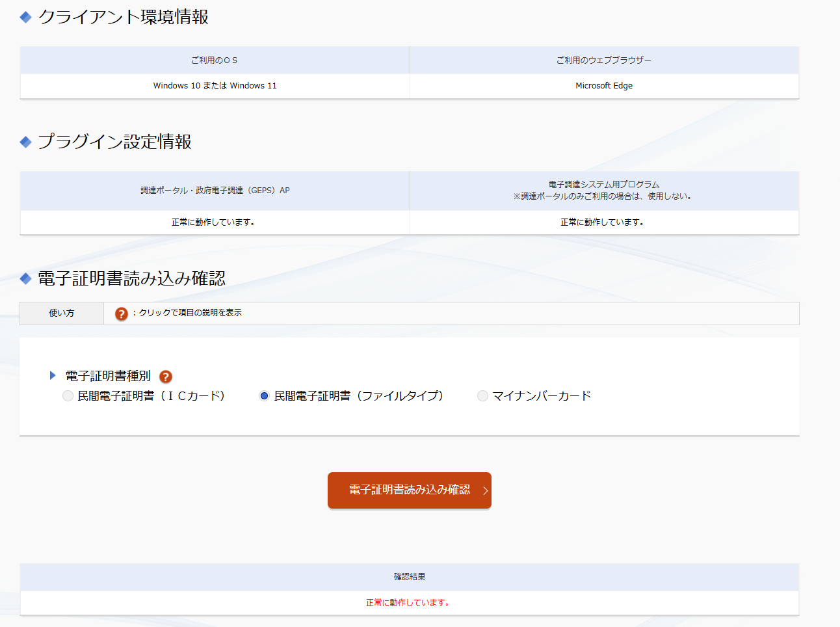Select 民間電子証明書（ICカード） radio button

click(68, 396)
